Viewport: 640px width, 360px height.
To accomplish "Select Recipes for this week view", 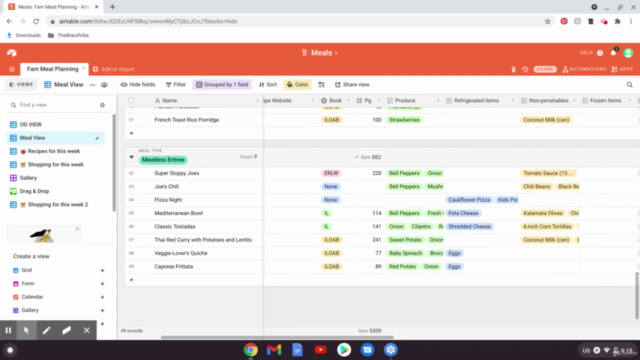I will point(56,151).
